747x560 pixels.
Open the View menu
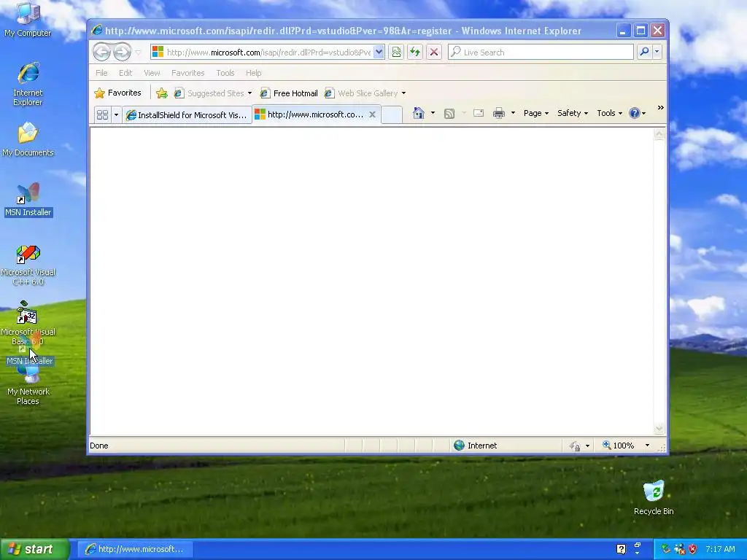[152, 73]
